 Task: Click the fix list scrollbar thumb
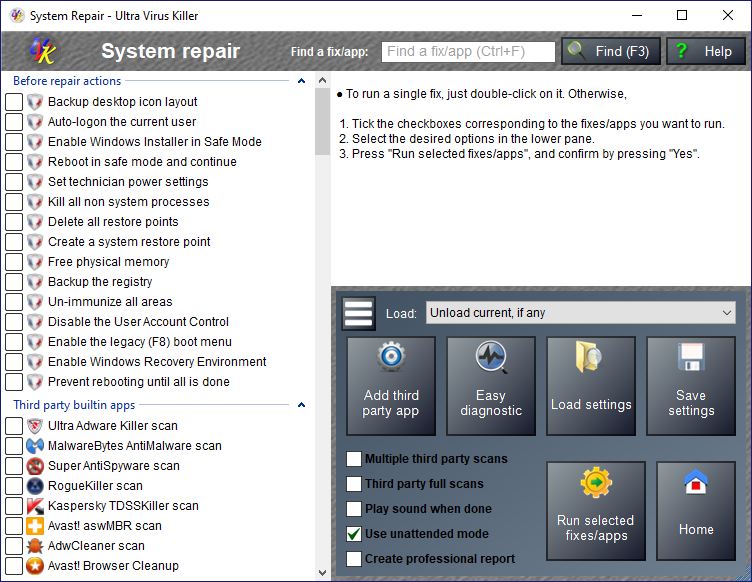click(322, 122)
